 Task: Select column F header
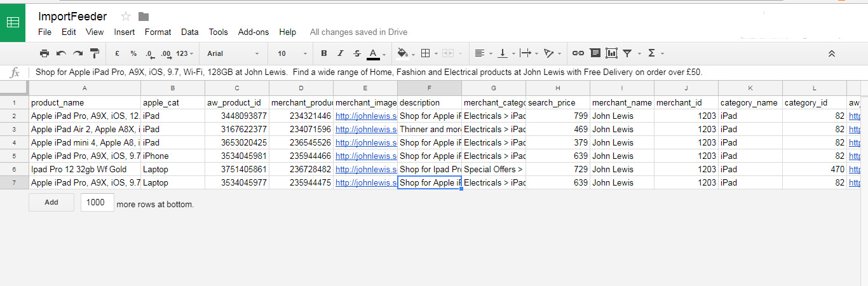430,88
